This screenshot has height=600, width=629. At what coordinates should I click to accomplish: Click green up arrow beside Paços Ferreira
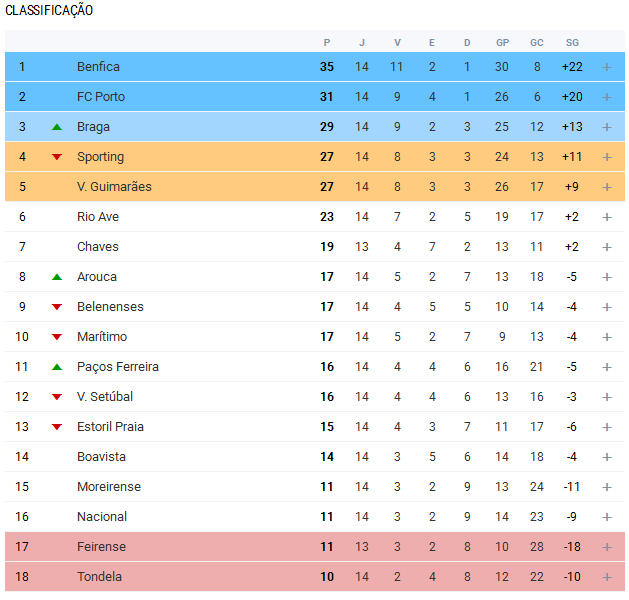pyautogui.click(x=57, y=367)
